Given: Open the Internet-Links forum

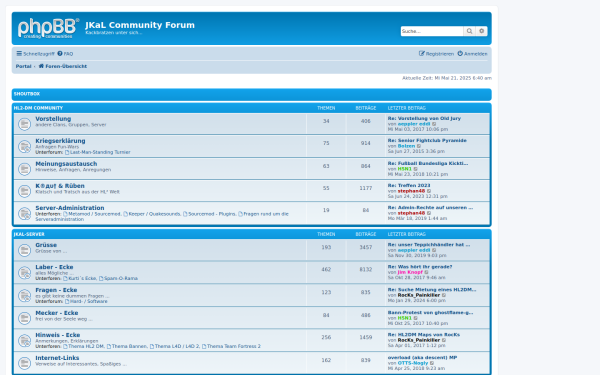Looking at the screenshot, I should (57, 358).
